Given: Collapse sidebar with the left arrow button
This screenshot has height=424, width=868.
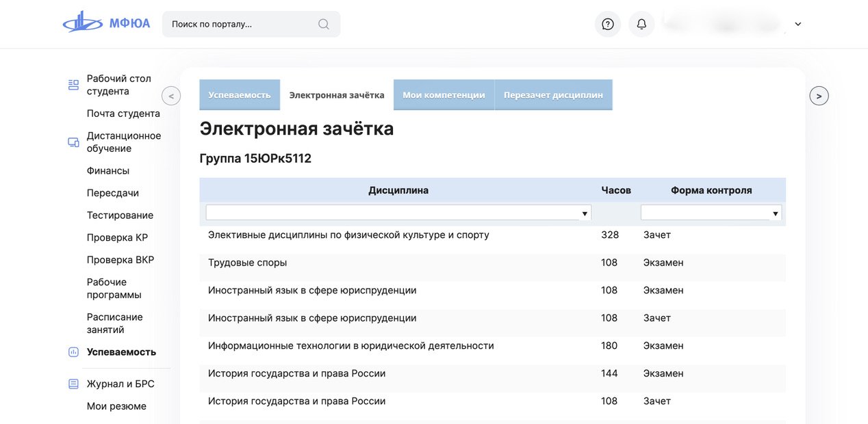Looking at the screenshot, I should pyautogui.click(x=171, y=96).
